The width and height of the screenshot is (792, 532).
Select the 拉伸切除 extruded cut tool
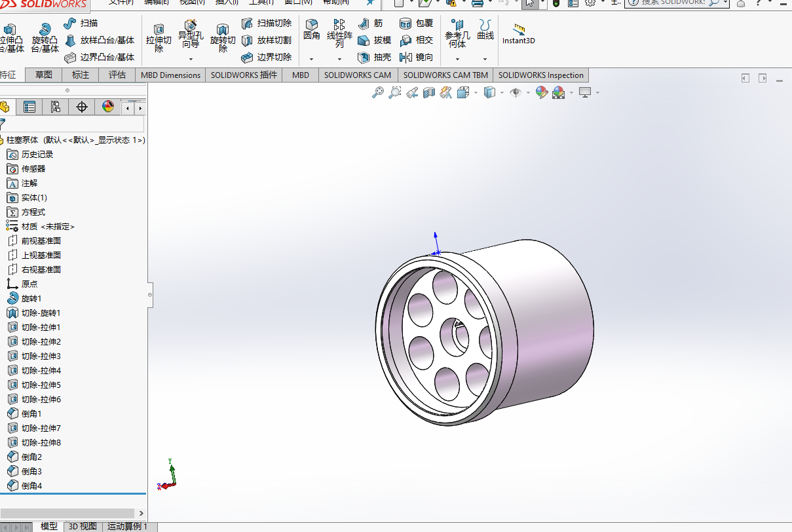click(159, 37)
